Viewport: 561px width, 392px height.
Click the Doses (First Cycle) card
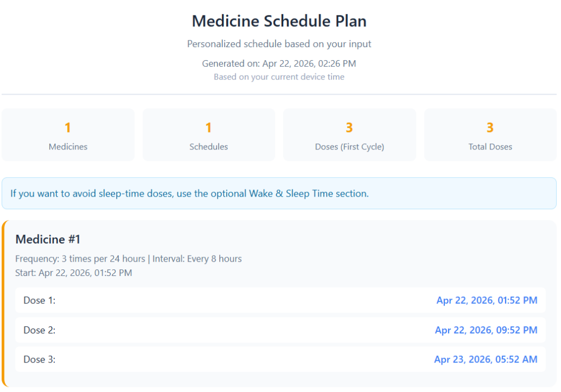pos(349,135)
